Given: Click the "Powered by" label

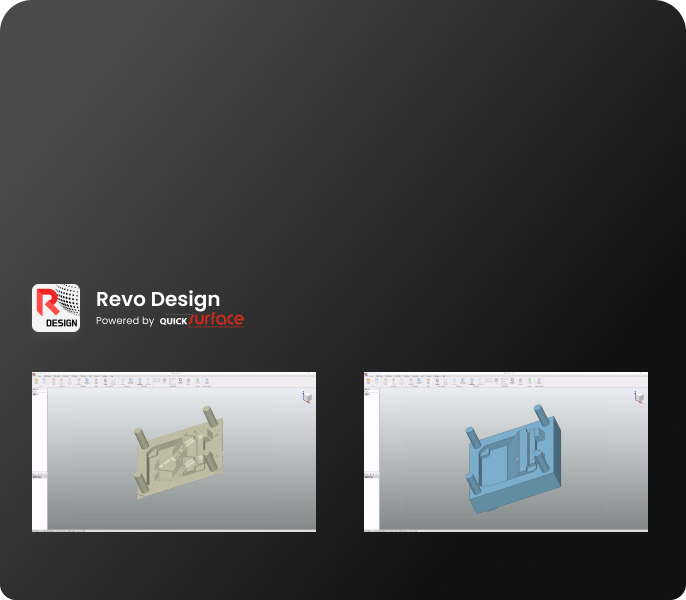Looking at the screenshot, I should (x=125, y=321).
